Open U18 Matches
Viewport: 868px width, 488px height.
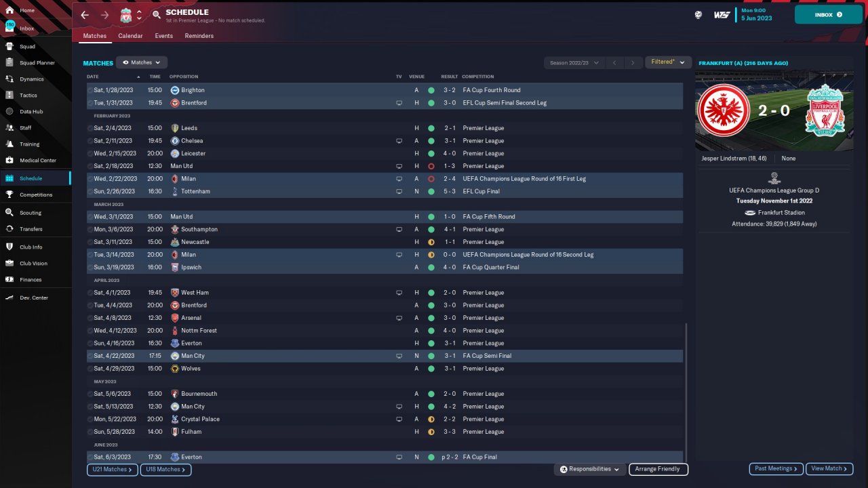click(165, 469)
